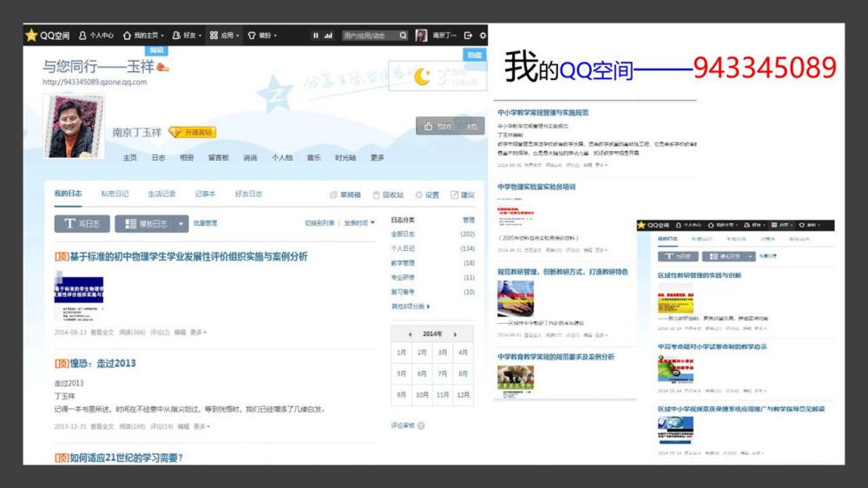Click the pause music icon

point(316,36)
